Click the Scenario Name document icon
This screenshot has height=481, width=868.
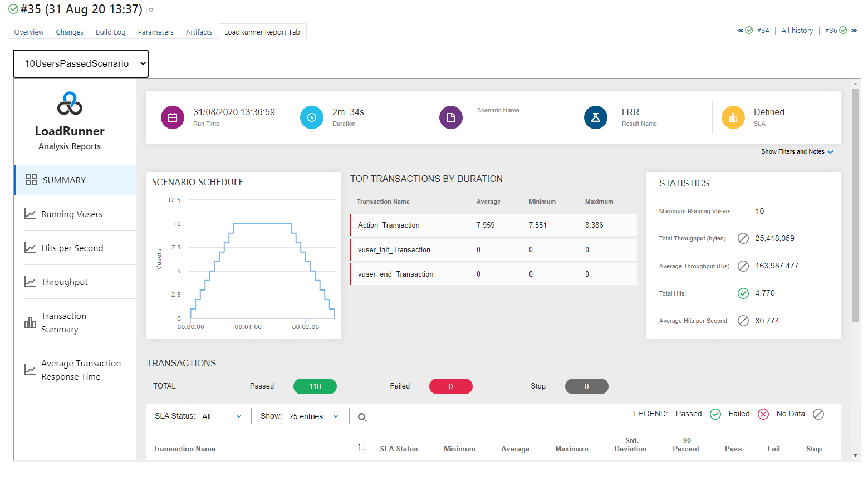click(x=451, y=117)
